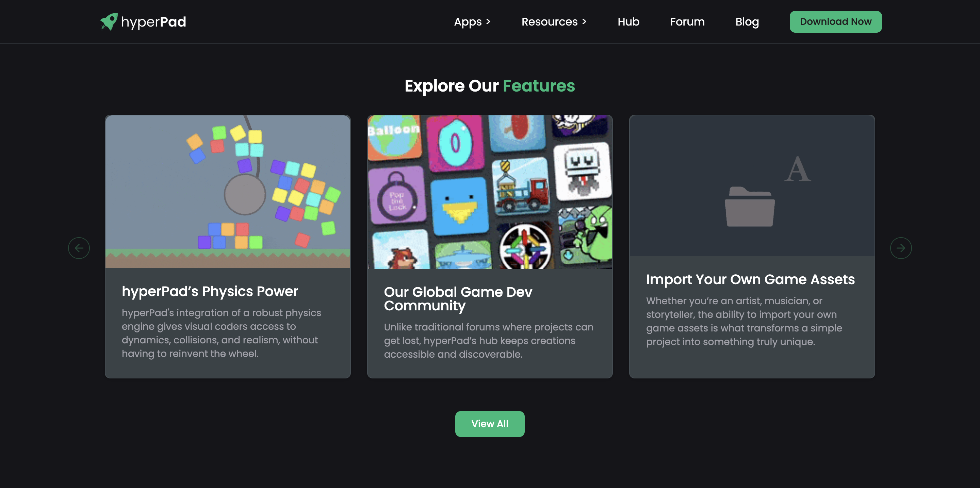This screenshot has width=980, height=488.
Task: Open the Forum nav item
Action: pyautogui.click(x=687, y=22)
